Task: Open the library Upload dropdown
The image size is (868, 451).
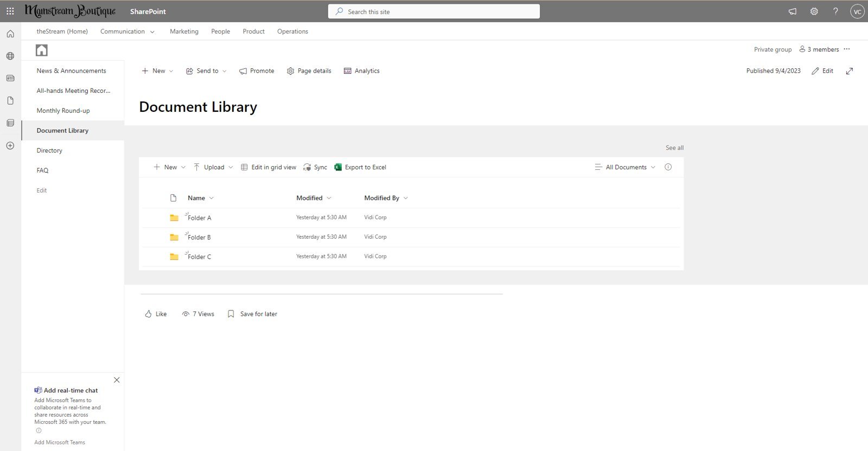Action: (x=213, y=167)
